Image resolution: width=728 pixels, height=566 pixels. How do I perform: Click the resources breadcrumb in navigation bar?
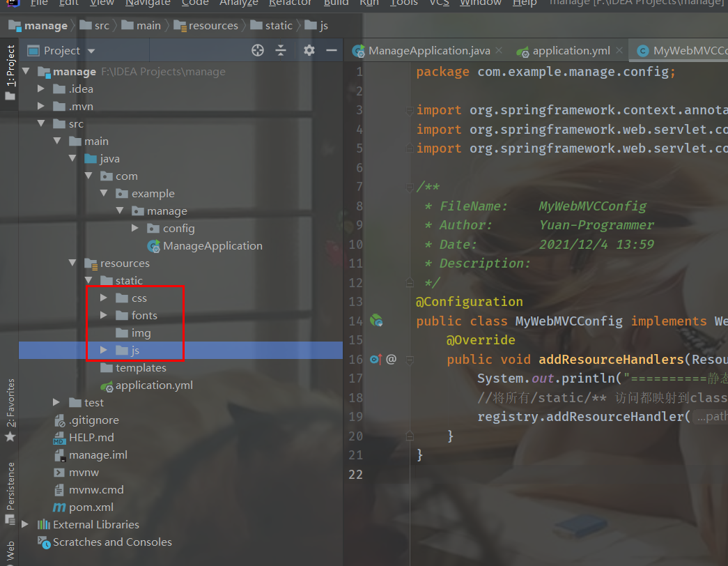coord(206,26)
